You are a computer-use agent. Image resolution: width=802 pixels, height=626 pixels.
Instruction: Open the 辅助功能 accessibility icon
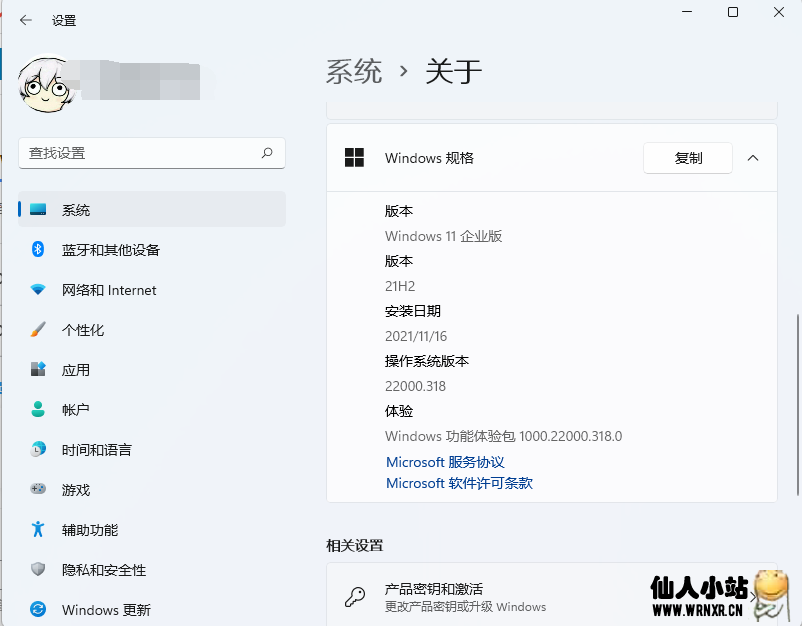38,529
